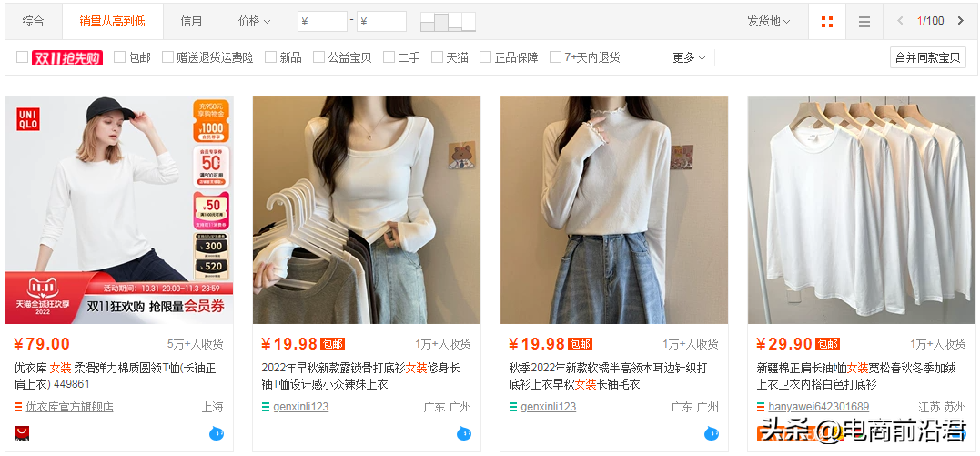
Task: Expand the 更多 filters dropdown
Action: [x=689, y=57]
